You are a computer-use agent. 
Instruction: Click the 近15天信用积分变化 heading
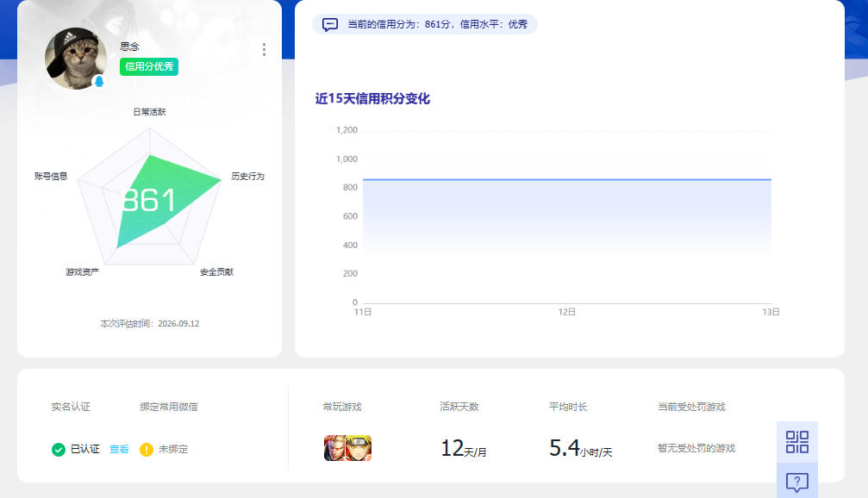coord(372,98)
